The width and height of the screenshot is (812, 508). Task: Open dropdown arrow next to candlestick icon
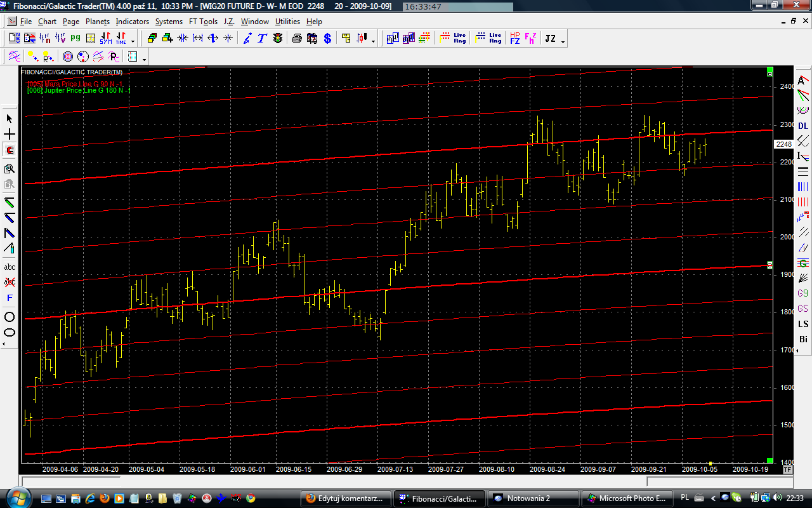click(373, 42)
